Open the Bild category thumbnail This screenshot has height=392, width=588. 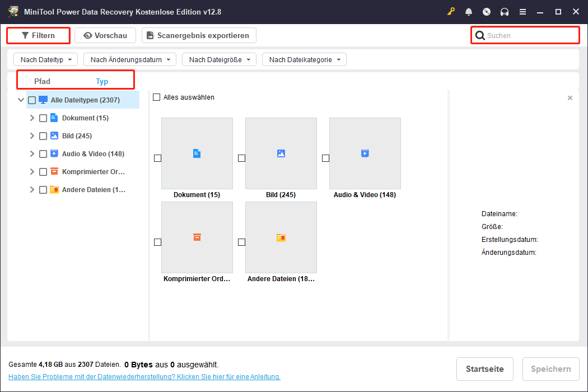pos(281,153)
